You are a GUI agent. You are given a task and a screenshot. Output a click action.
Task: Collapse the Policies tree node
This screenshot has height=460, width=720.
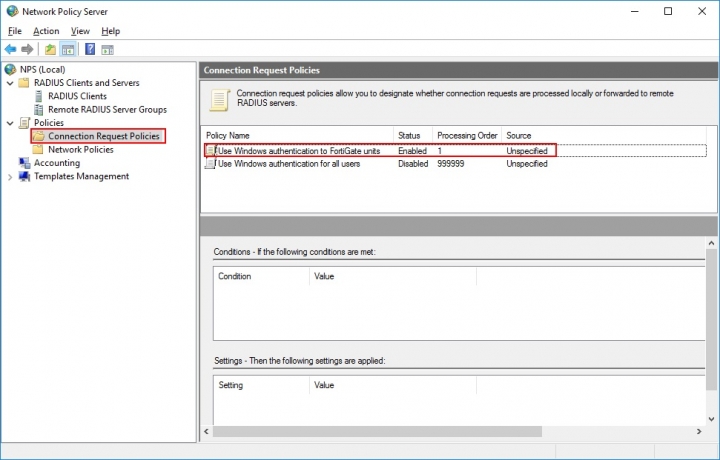(10, 123)
